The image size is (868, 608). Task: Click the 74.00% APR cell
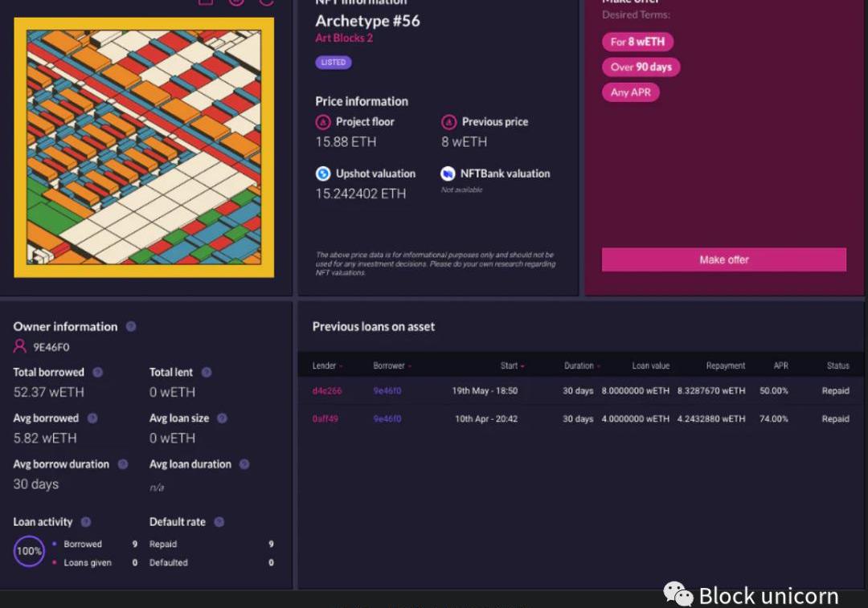point(774,418)
